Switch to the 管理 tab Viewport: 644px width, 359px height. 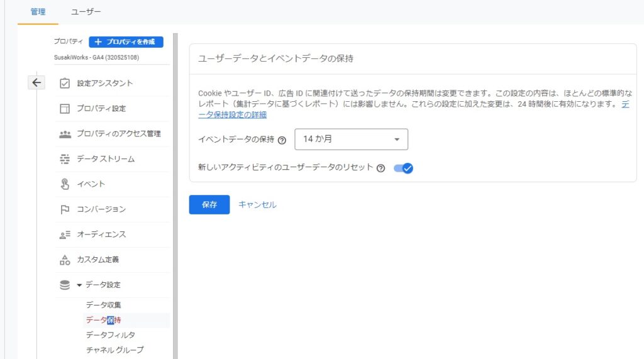pyautogui.click(x=38, y=11)
